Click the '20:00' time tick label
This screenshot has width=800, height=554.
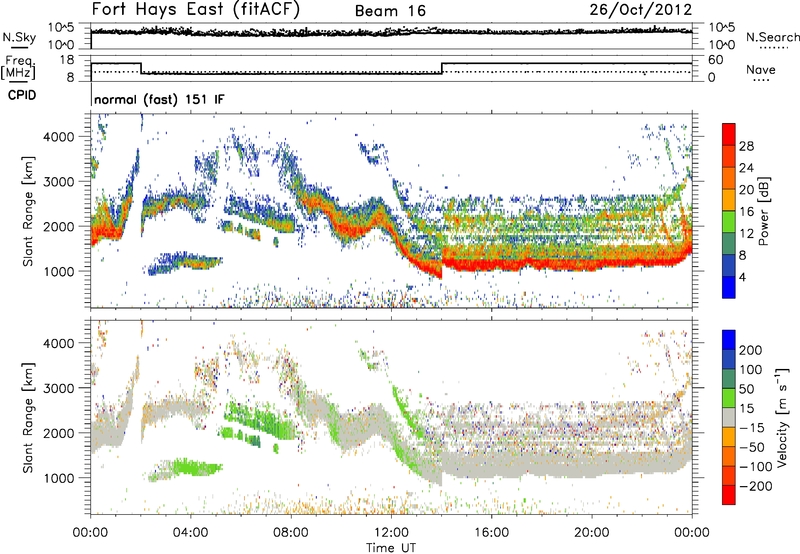pos(591,533)
